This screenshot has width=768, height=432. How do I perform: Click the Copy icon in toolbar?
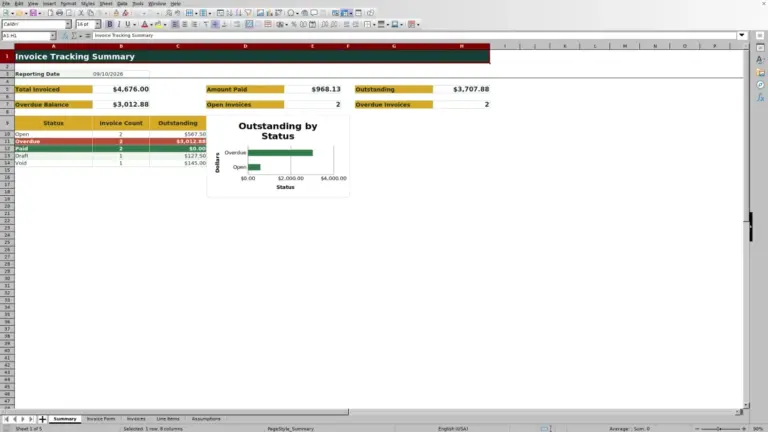[91, 13]
